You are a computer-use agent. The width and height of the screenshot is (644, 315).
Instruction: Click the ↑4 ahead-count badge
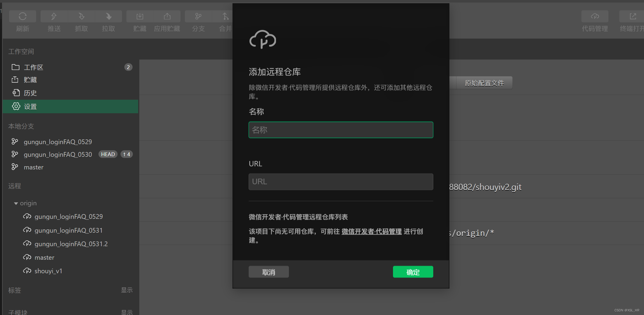point(127,154)
